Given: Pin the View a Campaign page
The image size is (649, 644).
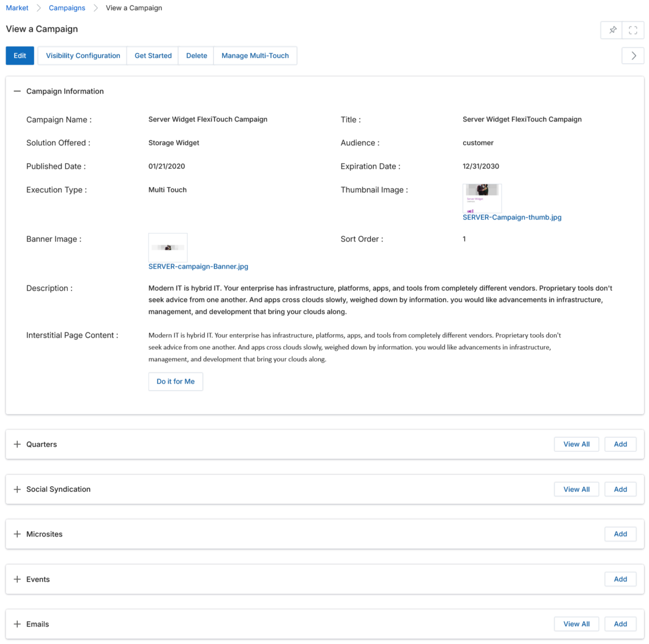Looking at the screenshot, I should [612, 30].
